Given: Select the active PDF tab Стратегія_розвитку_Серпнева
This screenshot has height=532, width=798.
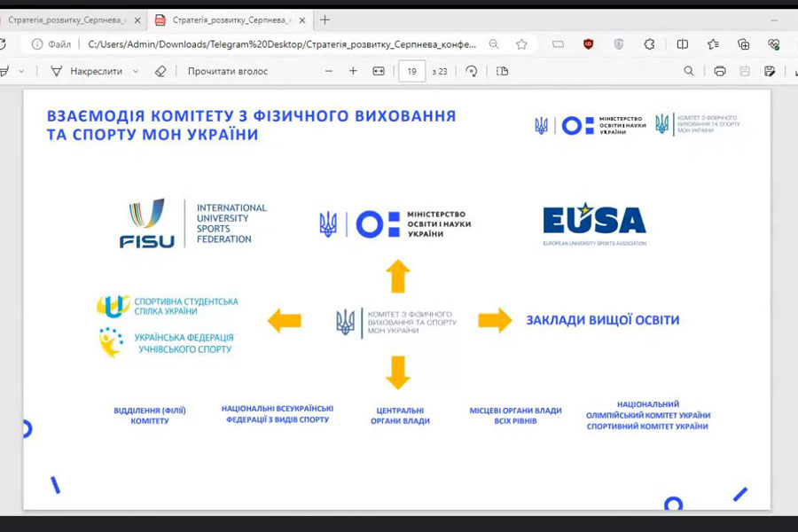Looking at the screenshot, I should pos(231,20).
